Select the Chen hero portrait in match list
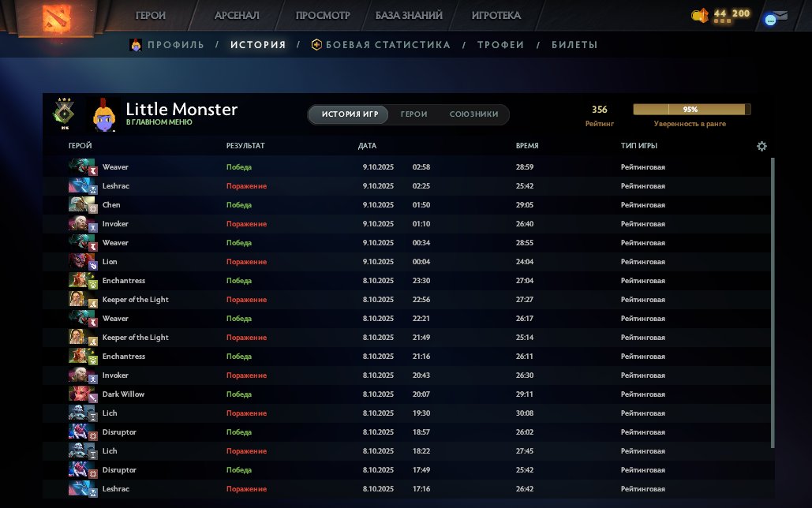This screenshot has height=508, width=812. coord(80,205)
